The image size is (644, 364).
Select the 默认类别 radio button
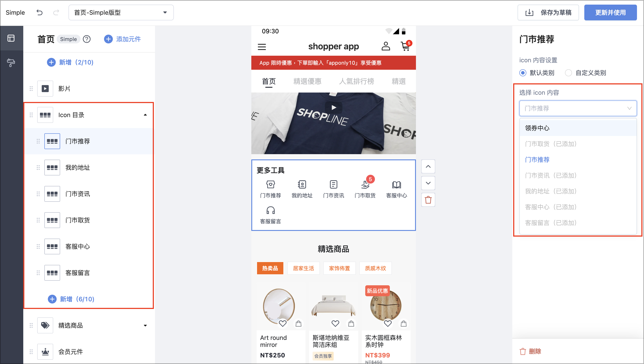(523, 73)
